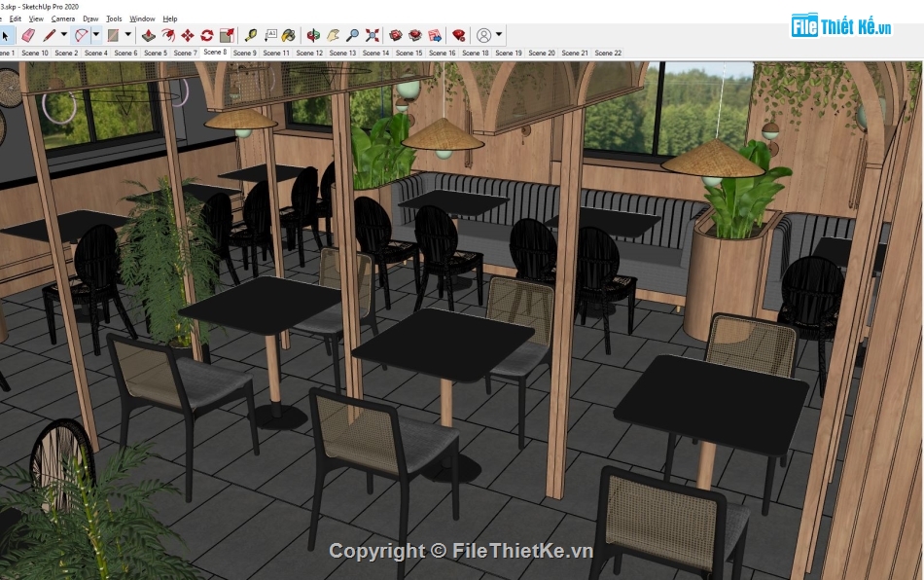The height and width of the screenshot is (580, 924).
Task: Select the Text label tool
Action: tap(270, 36)
